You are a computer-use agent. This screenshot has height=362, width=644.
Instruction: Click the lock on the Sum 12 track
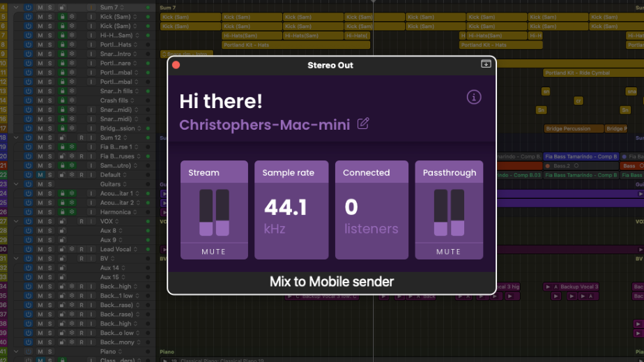(x=62, y=137)
